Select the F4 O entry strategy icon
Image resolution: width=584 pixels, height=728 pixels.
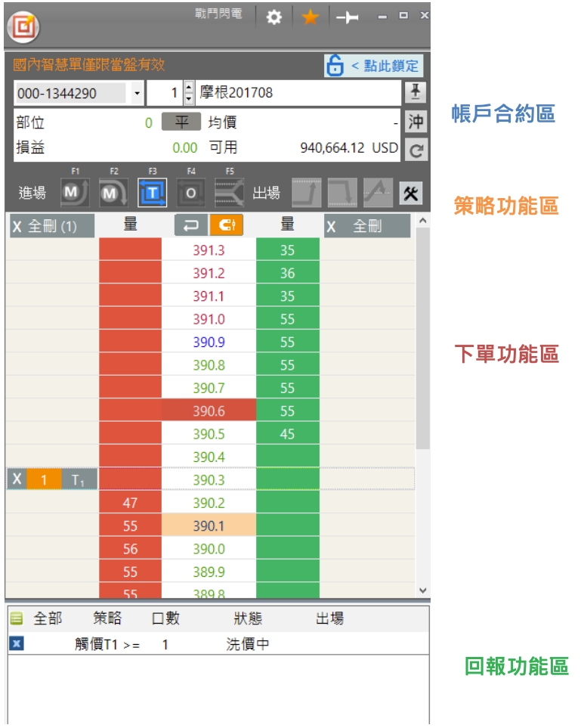(190, 193)
